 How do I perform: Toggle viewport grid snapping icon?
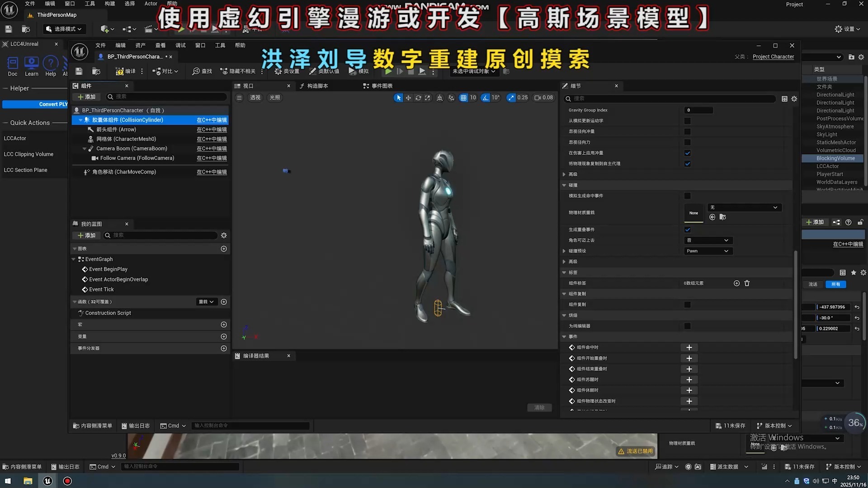pos(463,98)
